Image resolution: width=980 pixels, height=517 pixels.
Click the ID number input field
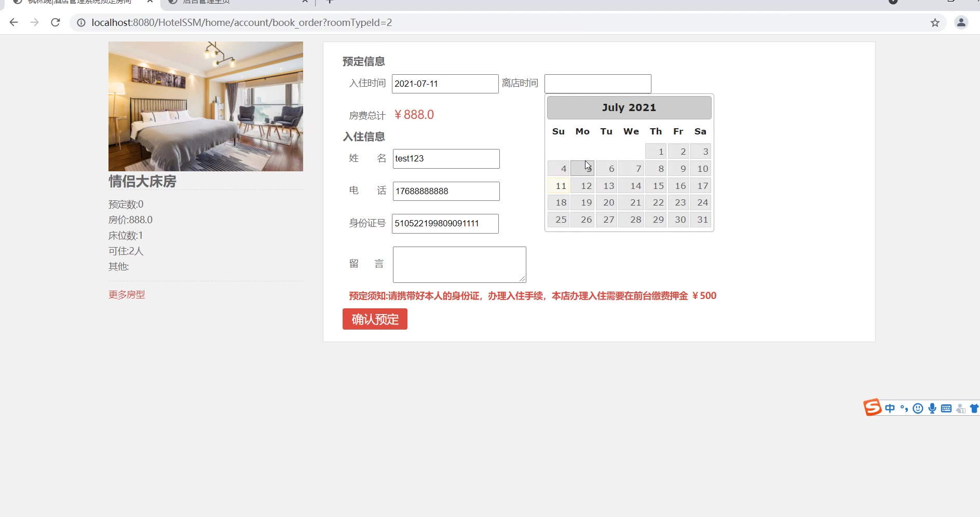pyautogui.click(x=445, y=223)
